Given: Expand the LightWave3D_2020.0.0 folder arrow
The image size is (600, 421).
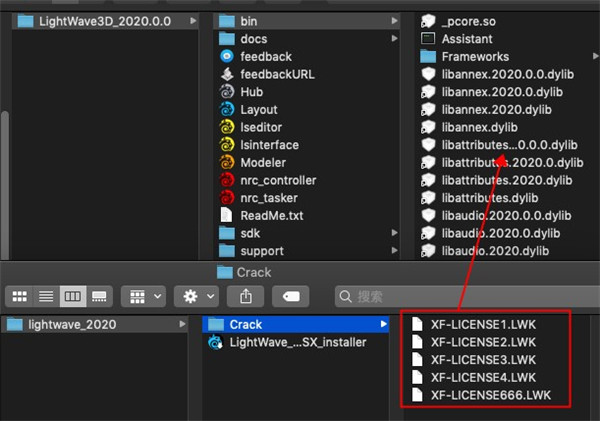Looking at the screenshot, I should coord(193,21).
